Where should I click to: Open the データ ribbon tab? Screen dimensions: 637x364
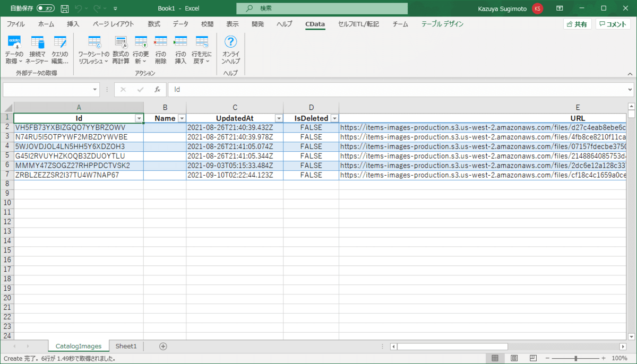pyautogui.click(x=180, y=24)
